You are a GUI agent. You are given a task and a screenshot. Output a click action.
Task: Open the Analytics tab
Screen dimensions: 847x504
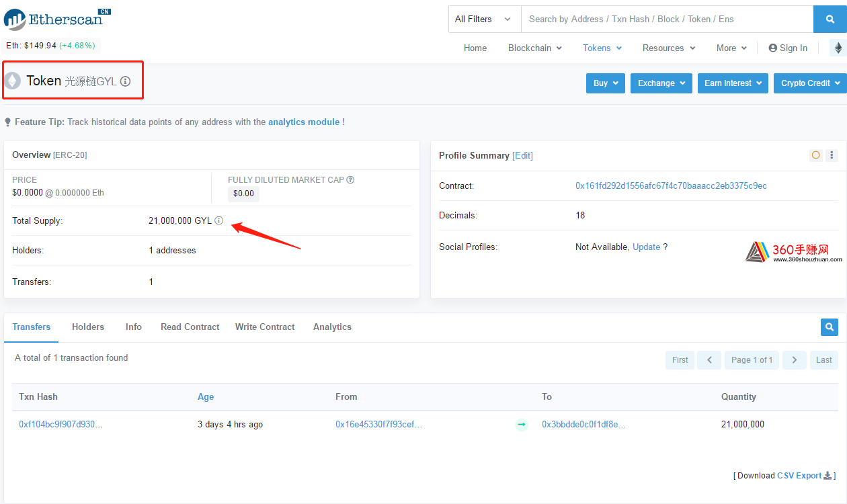pyautogui.click(x=332, y=327)
